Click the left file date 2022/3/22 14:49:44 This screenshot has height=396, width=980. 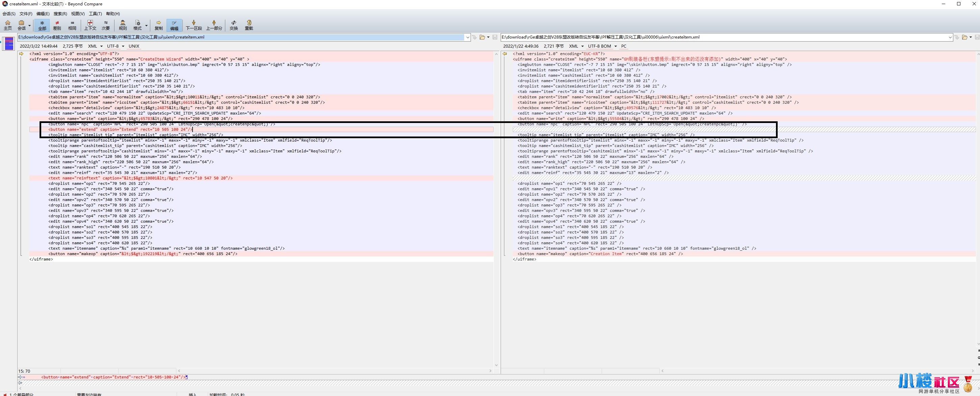click(39, 46)
